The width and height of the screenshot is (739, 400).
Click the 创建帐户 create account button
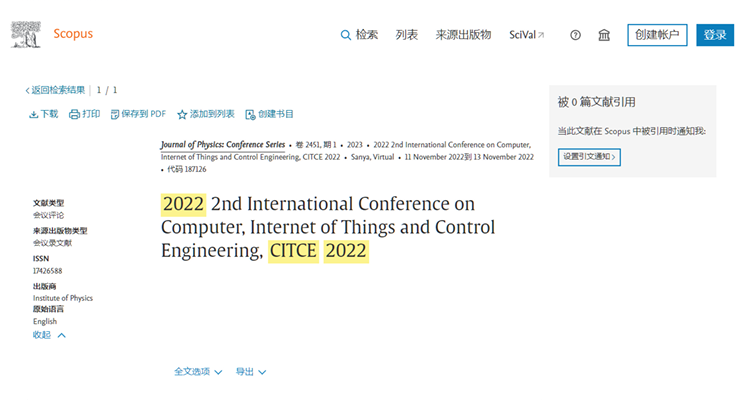click(657, 35)
